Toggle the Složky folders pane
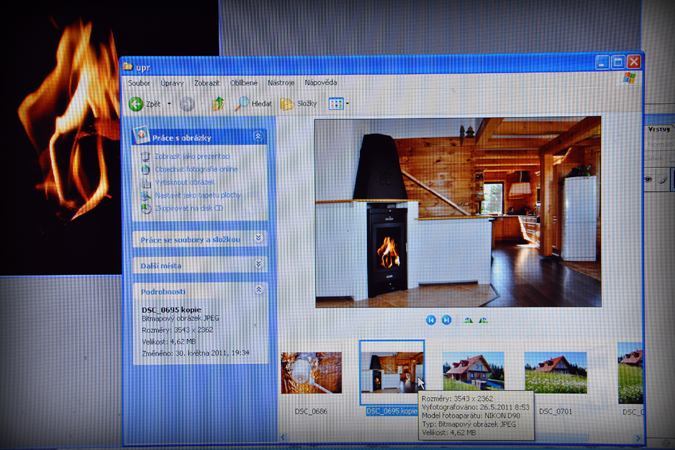This screenshot has height=450, width=675. (299, 103)
